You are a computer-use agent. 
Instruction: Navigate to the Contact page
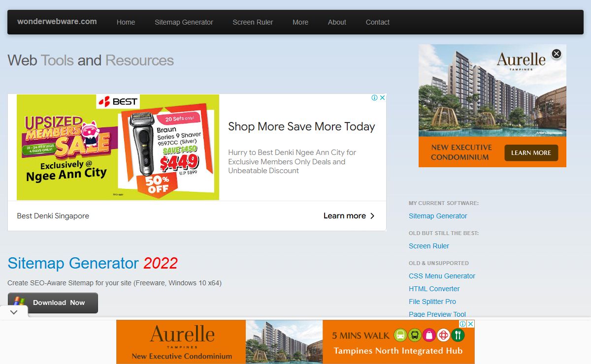tap(377, 22)
